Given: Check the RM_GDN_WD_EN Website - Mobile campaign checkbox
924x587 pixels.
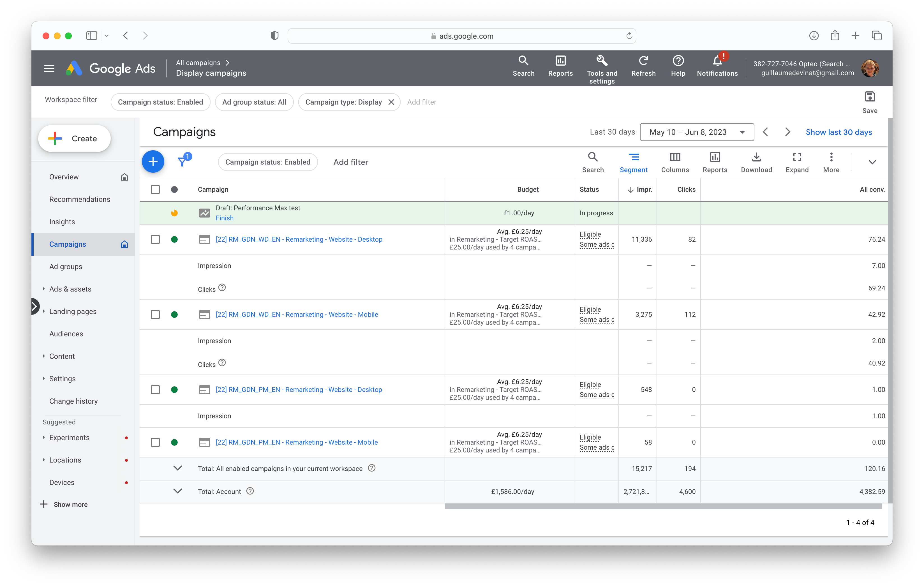Looking at the screenshot, I should point(155,315).
